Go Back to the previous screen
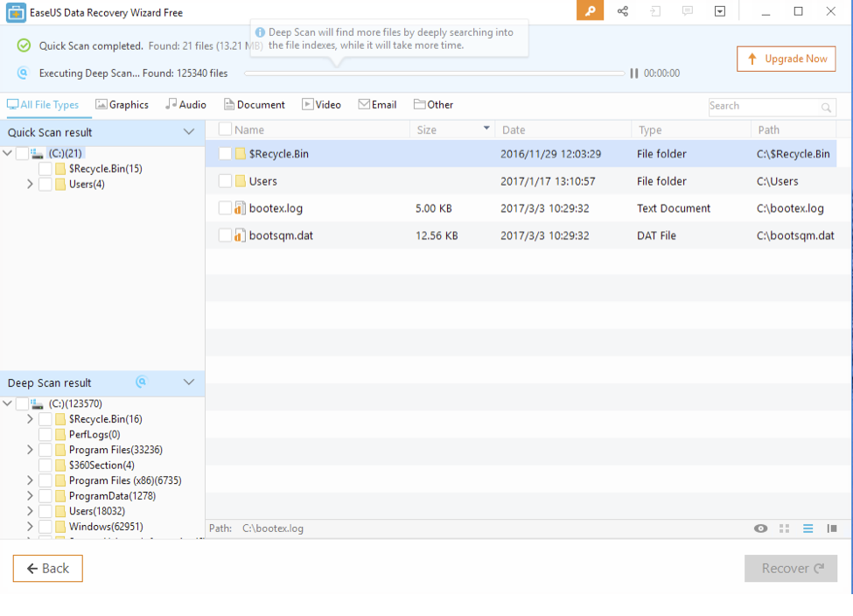The height and width of the screenshot is (616, 853). (48, 569)
